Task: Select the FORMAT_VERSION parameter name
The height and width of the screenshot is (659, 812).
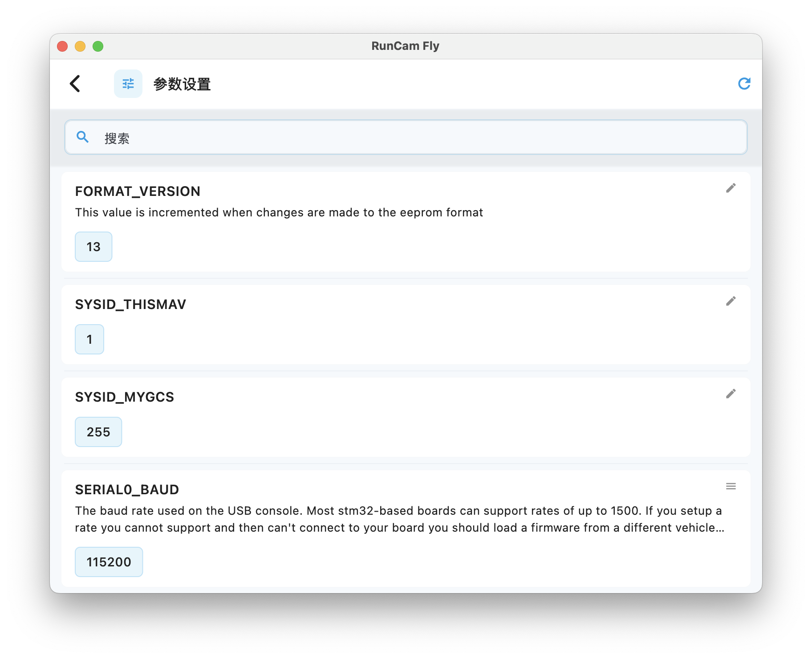Action: point(138,191)
